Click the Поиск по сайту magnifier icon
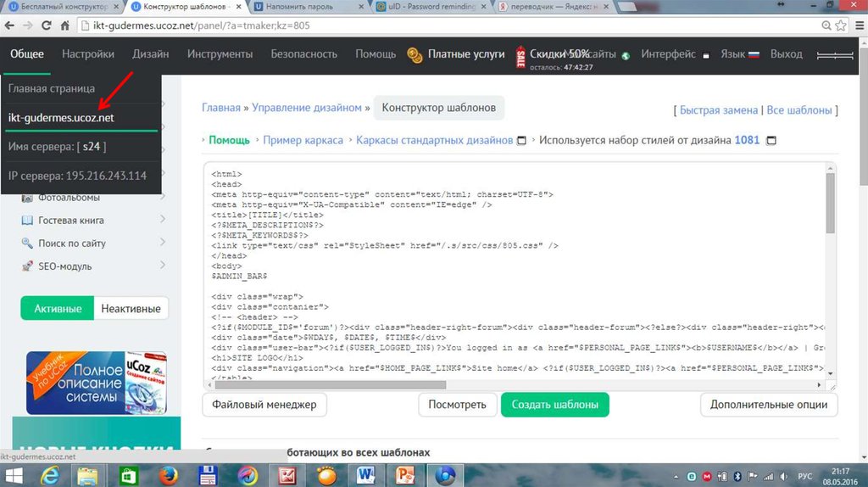The height and width of the screenshot is (487, 868). [x=28, y=243]
